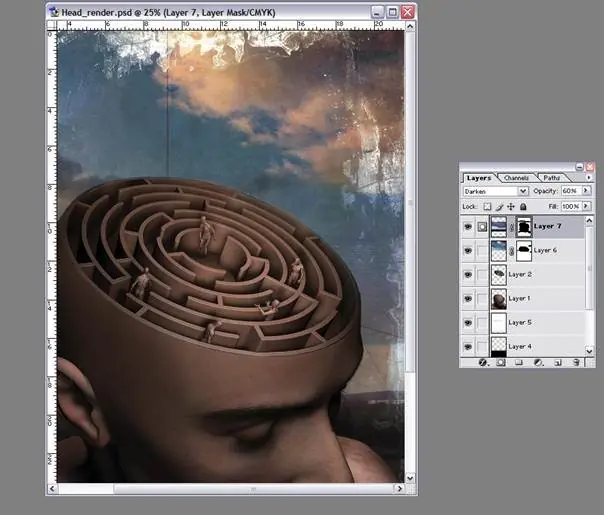Switch to the Paths tab
Viewport: 604px width, 515px height.
552,178
